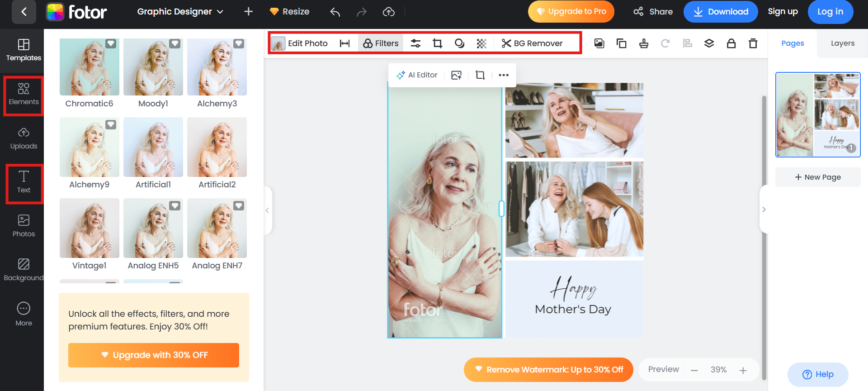Collapse the left panel arrow
868x391 pixels.
267,210
